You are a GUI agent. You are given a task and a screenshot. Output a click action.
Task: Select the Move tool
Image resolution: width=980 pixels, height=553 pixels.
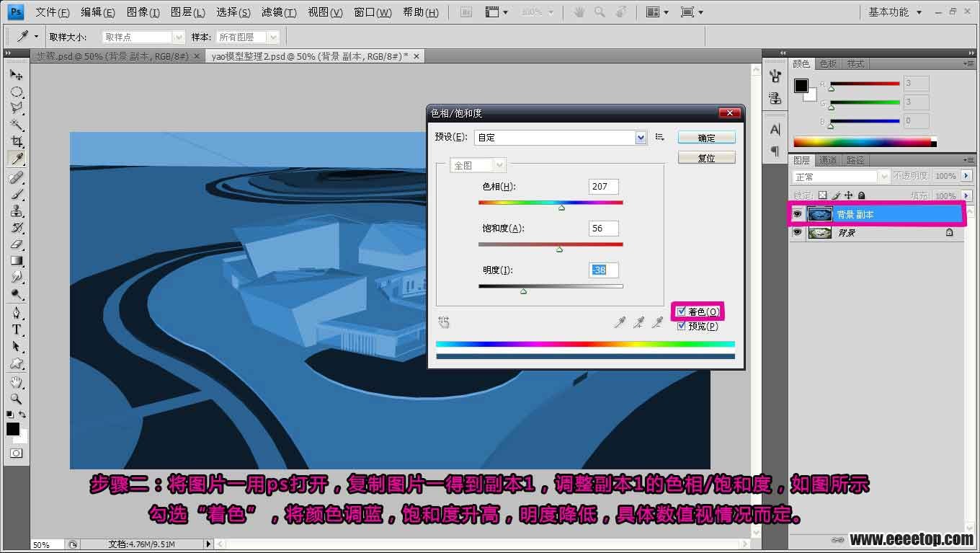(x=16, y=74)
